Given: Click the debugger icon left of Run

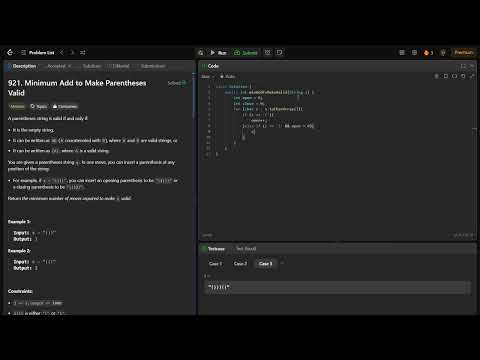Looking at the screenshot, I should point(201,53).
